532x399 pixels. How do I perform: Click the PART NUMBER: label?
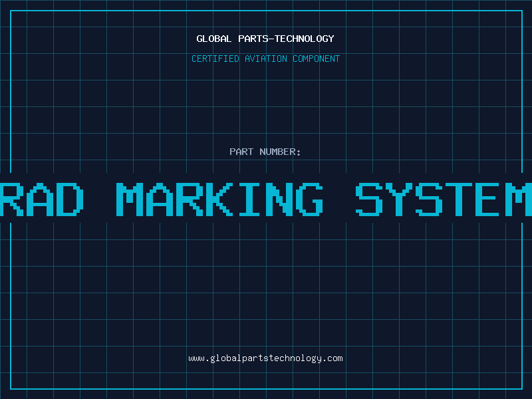265,152
